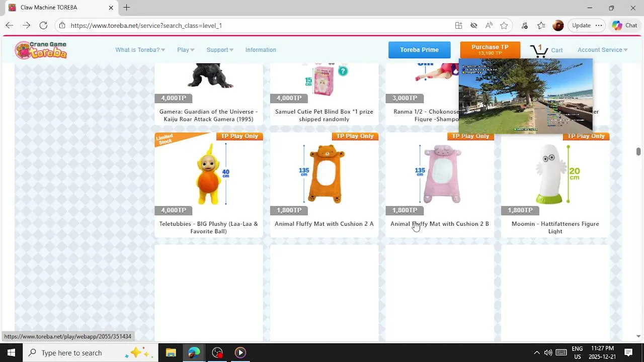Show hidden system tray icons

click(x=536, y=352)
